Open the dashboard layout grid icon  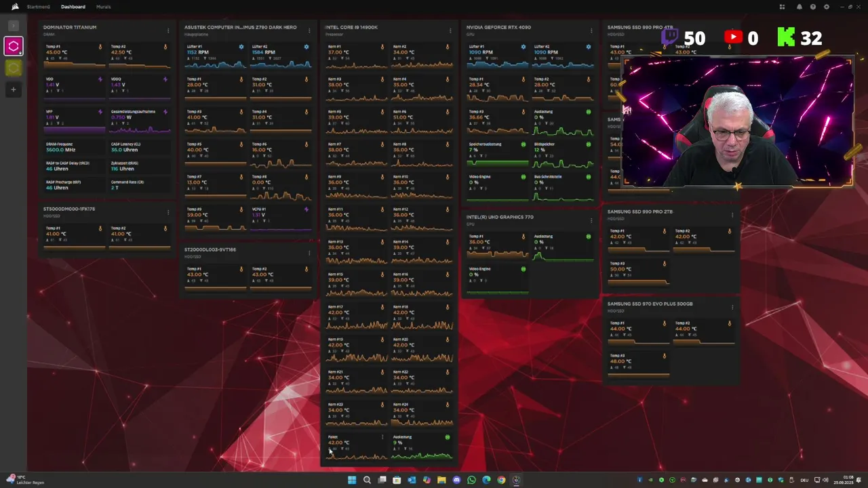(782, 7)
